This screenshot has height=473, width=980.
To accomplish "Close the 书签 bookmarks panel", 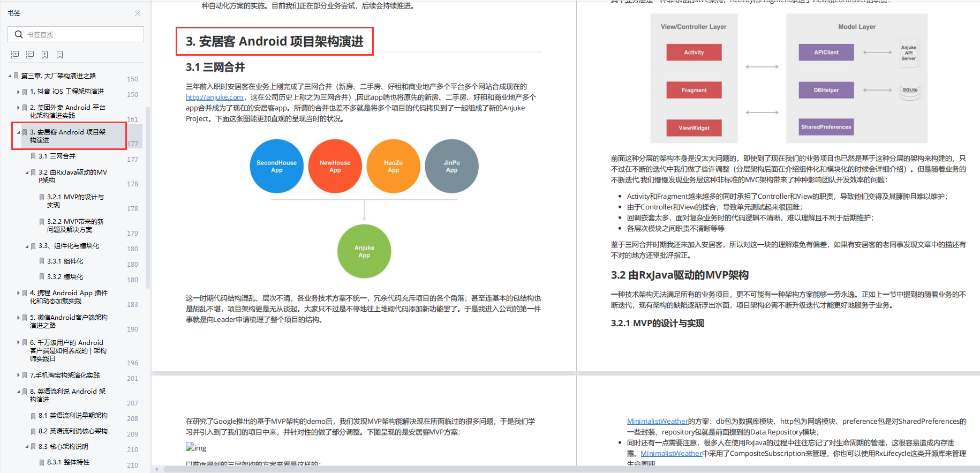I will click(138, 13).
